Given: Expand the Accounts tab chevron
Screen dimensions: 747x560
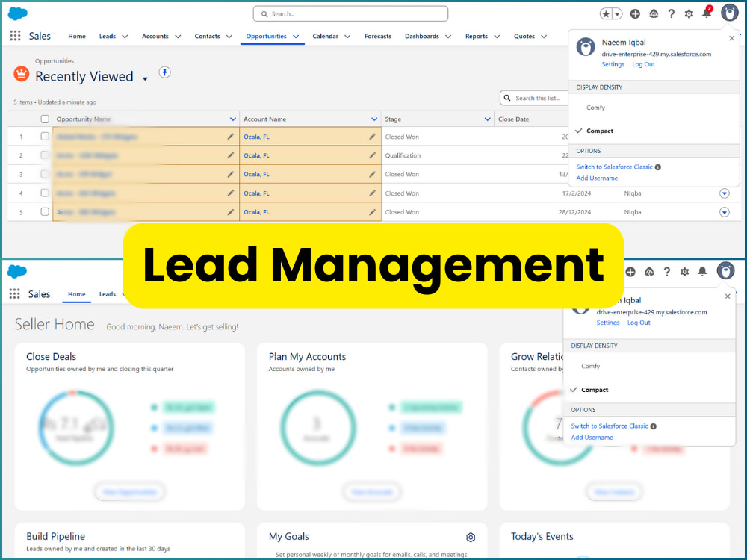Looking at the screenshot, I should [x=178, y=36].
